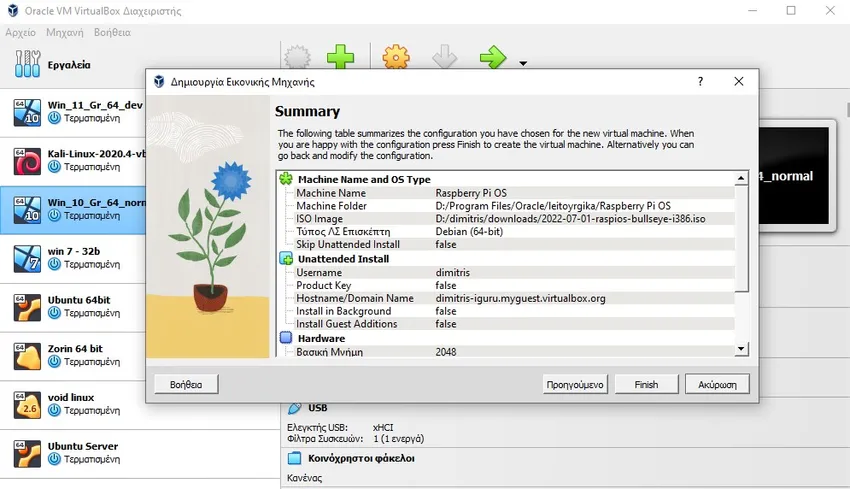Click the Κανένας shared folders entry
Viewport: 850px width, 489px height.
click(x=304, y=478)
